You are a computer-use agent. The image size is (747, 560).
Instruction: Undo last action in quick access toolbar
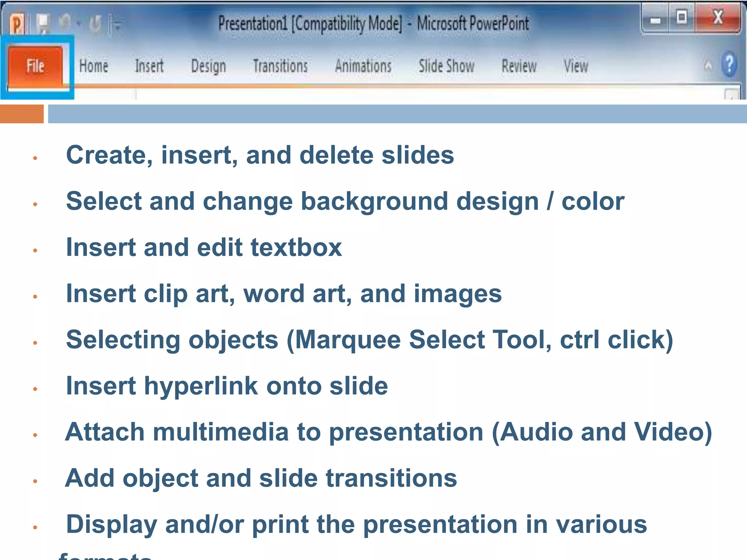[65, 23]
